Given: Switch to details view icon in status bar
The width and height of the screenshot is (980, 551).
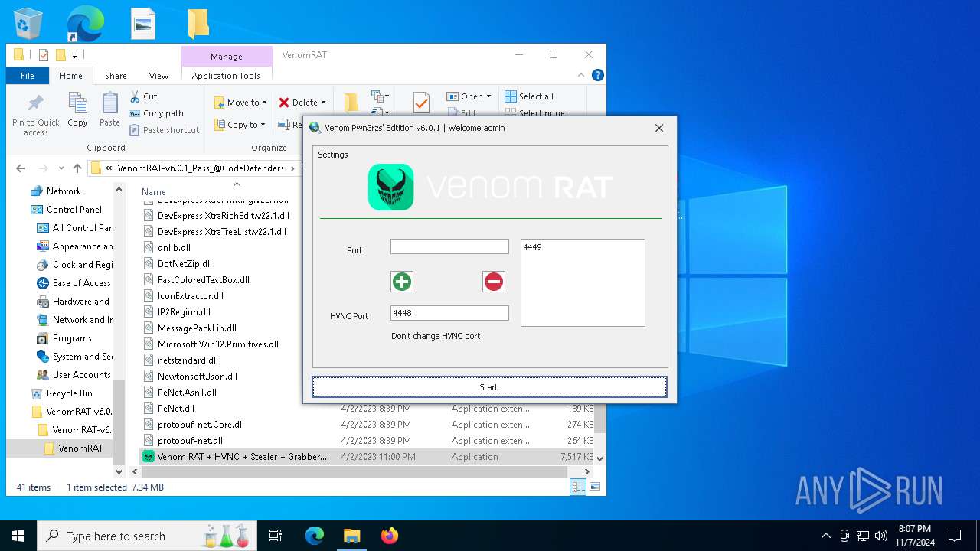Looking at the screenshot, I should click(578, 487).
